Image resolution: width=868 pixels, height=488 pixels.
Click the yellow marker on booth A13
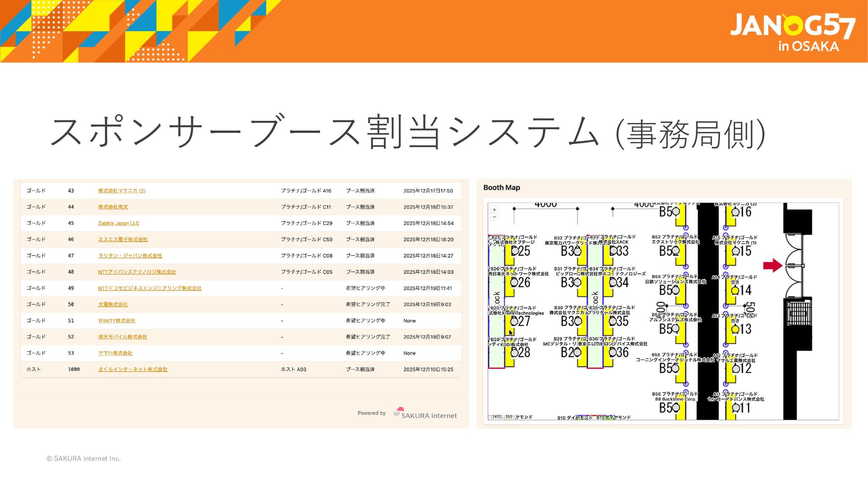click(x=735, y=329)
